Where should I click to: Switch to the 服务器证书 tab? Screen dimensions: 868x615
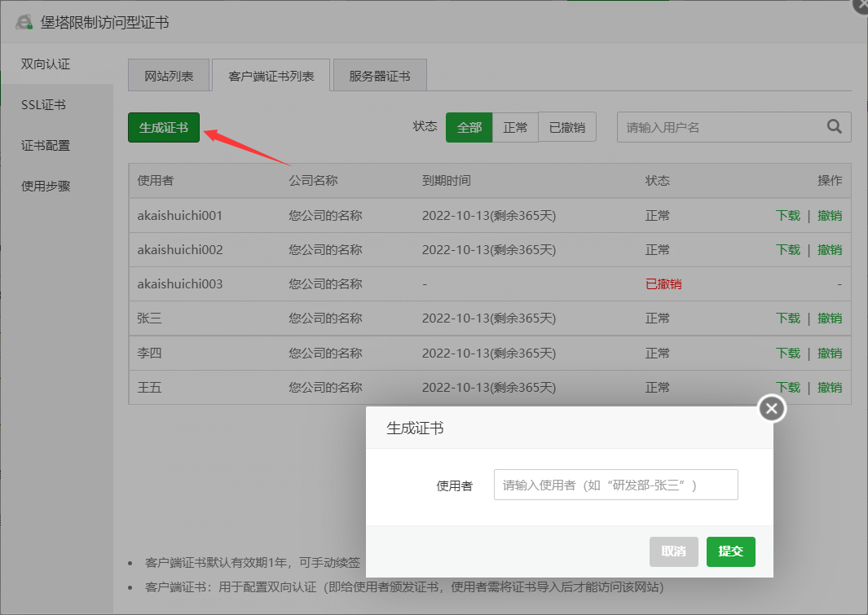coord(379,74)
